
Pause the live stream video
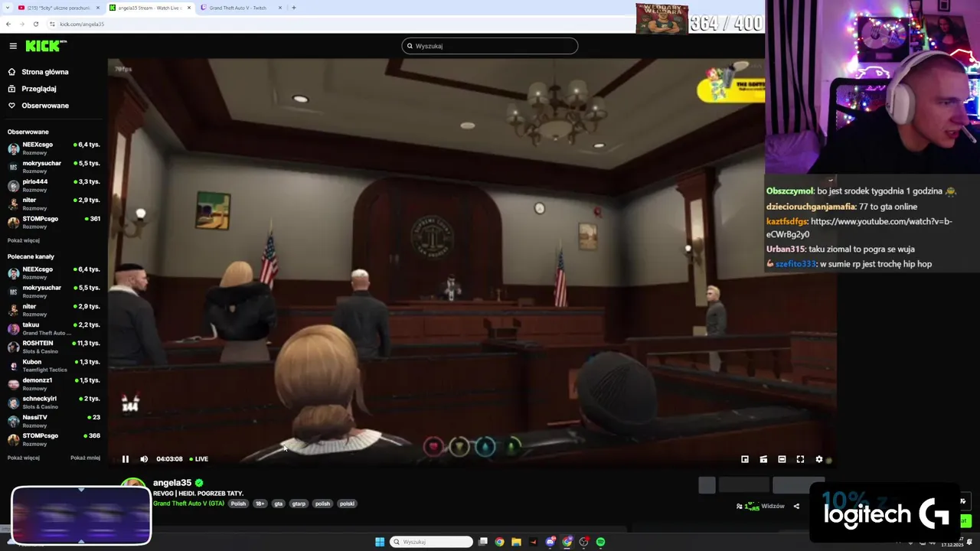pyautogui.click(x=126, y=459)
